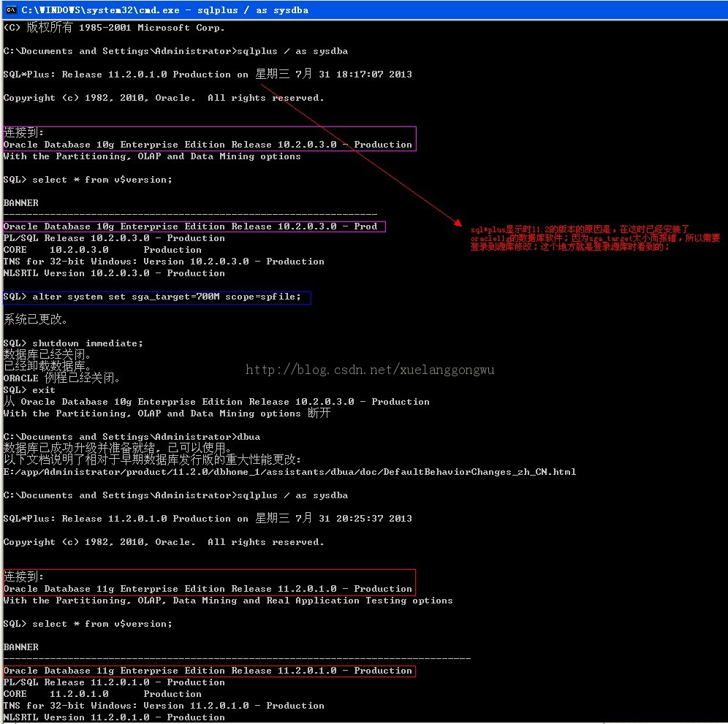Click the cmd.exe window title text

(x=164, y=10)
